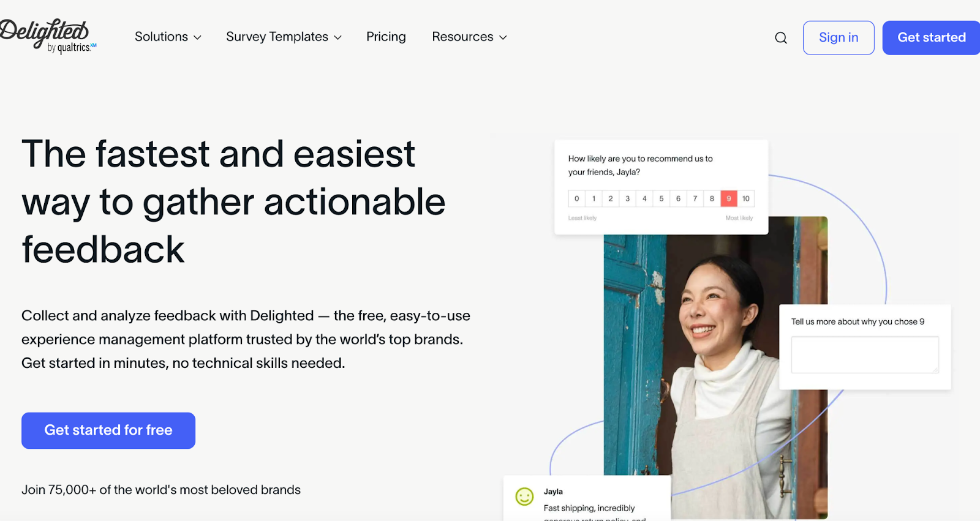Select score 3 on the NPS scale
Viewport: 980px width, 521px height.
627,198
